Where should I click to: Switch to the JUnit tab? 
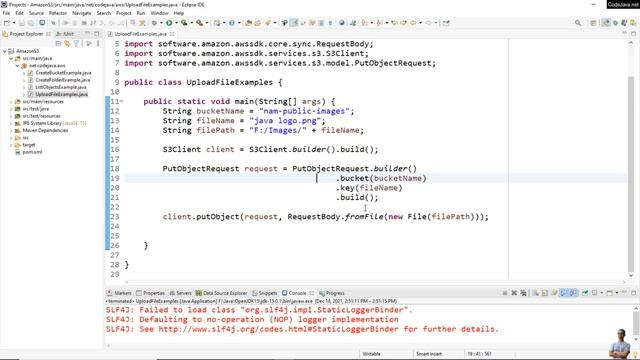(x=65, y=34)
